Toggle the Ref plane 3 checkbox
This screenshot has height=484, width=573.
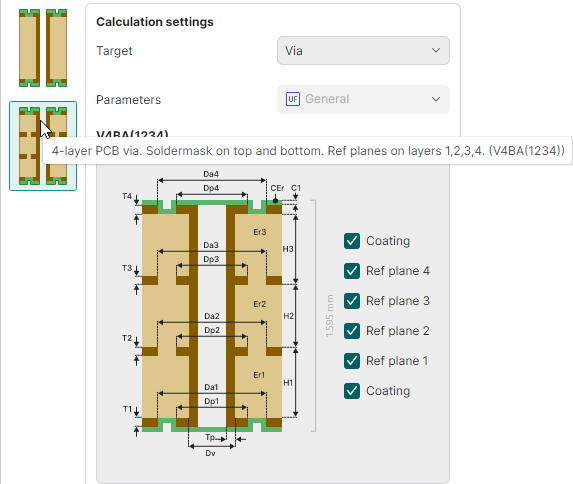(x=352, y=301)
